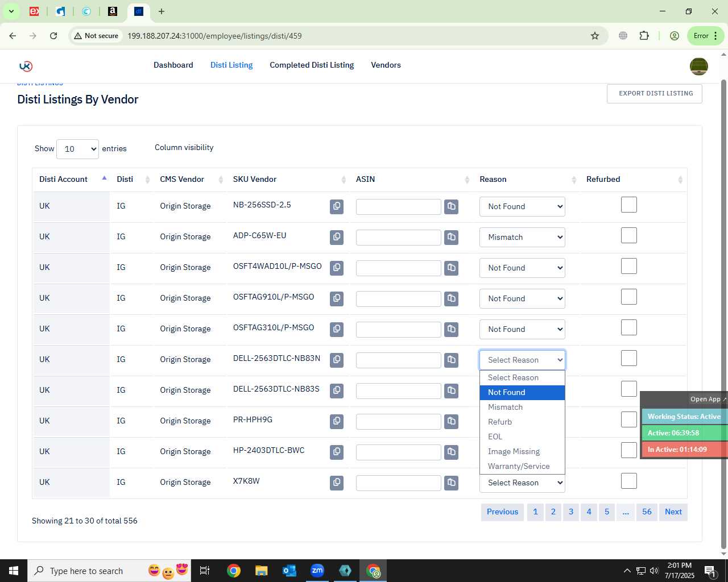Tick Refurbed checkbox for X7K8W
Screen dimensions: 728x582
pos(629,481)
